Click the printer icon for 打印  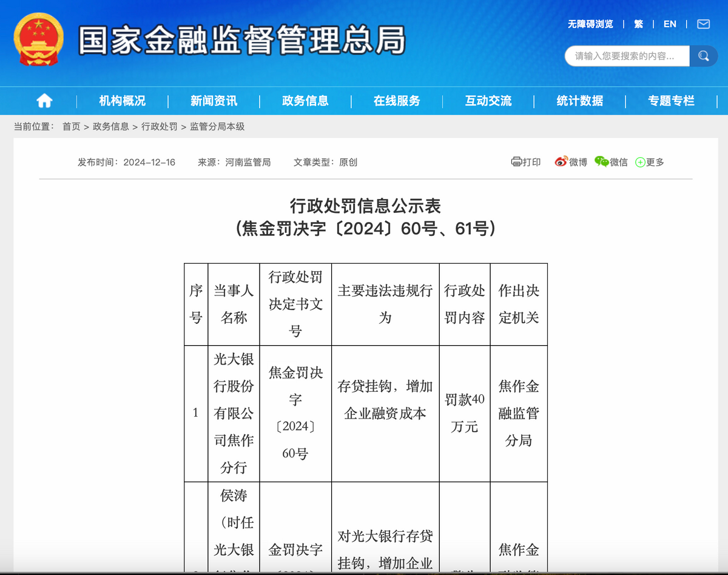point(516,162)
